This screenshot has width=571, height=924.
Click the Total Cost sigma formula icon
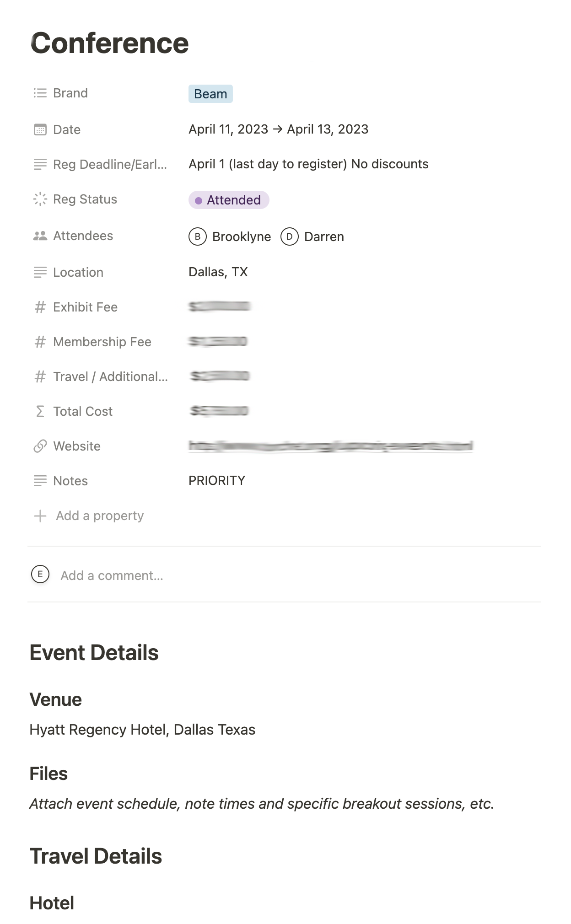pos(40,412)
